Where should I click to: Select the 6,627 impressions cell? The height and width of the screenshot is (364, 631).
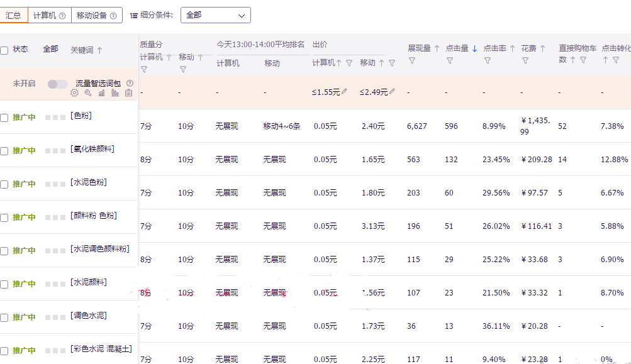coord(417,126)
